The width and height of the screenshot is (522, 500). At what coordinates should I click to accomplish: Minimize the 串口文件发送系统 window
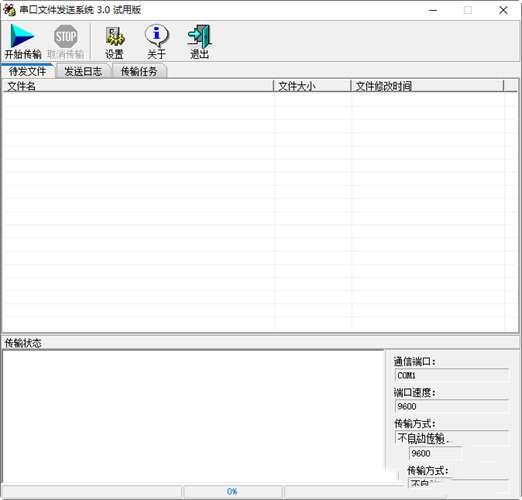tap(433, 10)
